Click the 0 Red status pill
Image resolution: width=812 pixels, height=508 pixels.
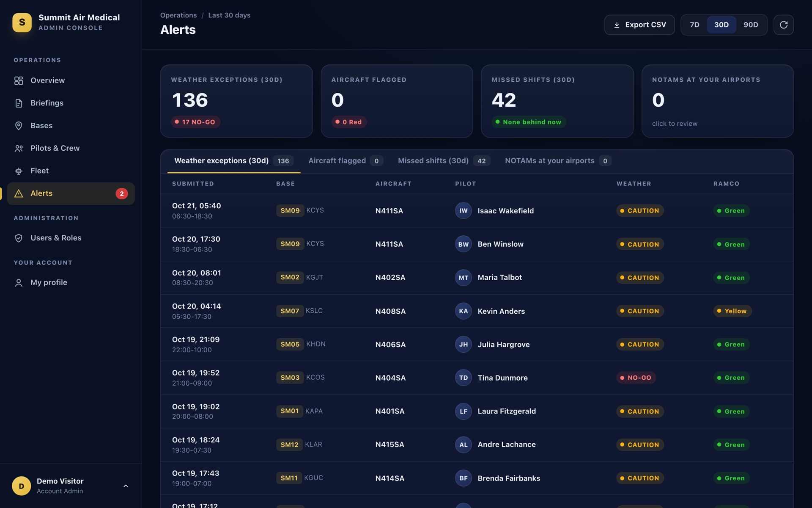(x=349, y=122)
